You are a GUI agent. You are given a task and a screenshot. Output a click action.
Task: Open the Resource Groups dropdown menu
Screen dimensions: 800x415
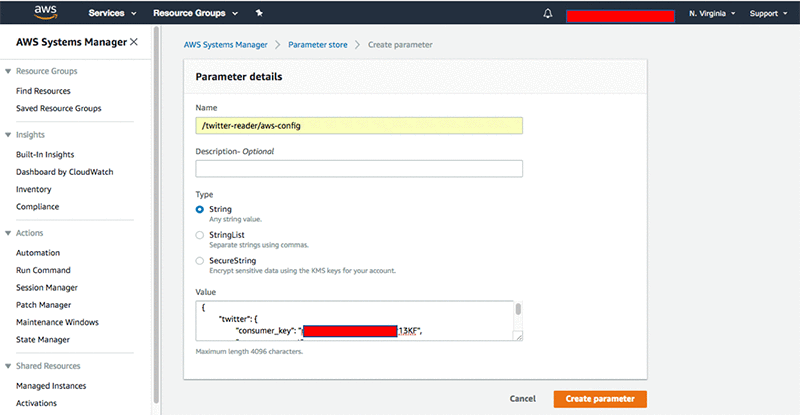click(x=195, y=13)
